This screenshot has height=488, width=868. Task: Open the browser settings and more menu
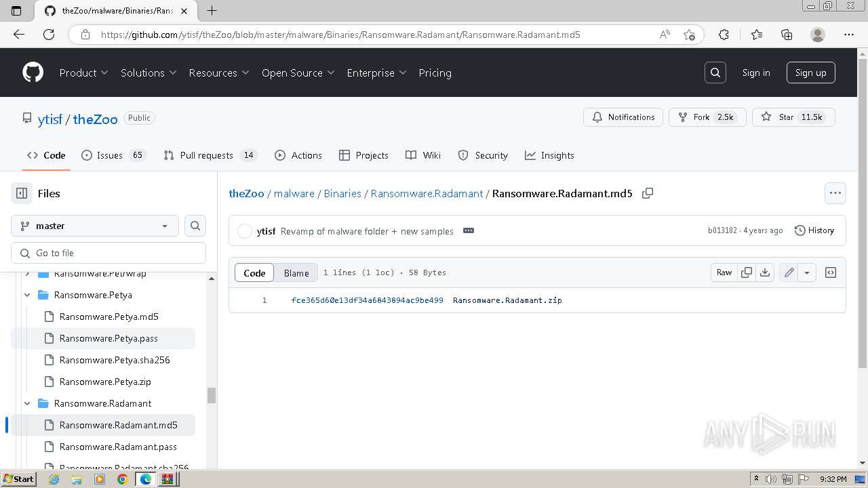pos(849,35)
